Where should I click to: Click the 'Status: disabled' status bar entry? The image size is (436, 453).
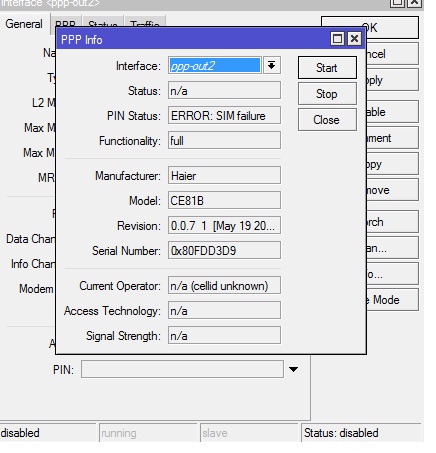pyautogui.click(x=361, y=433)
